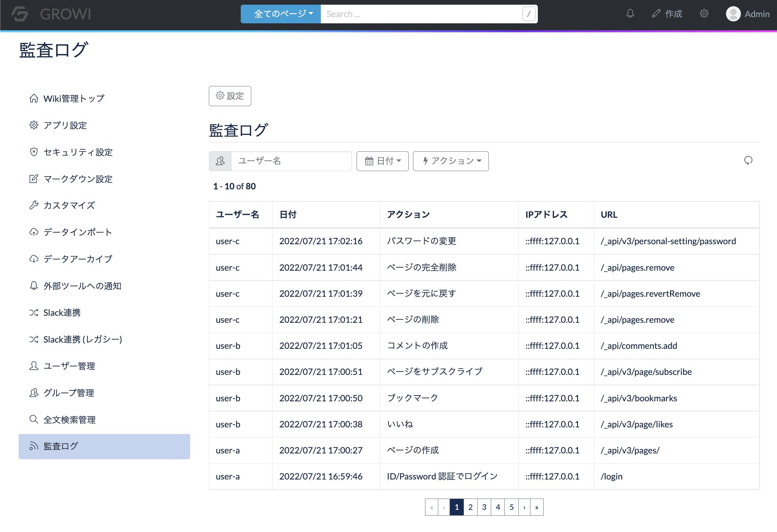Click the Admin user avatar
This screenshot has height=532, width=777.
(x=733, y=14)
